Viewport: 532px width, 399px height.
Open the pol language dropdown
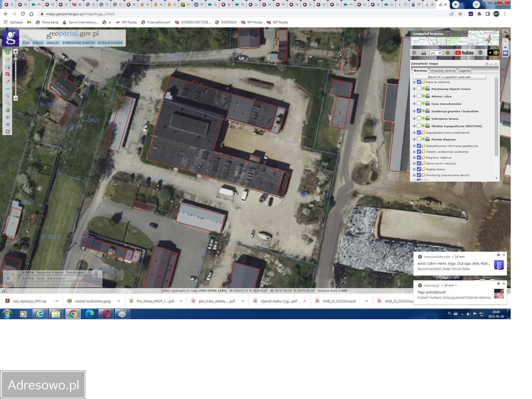point(436,53)
